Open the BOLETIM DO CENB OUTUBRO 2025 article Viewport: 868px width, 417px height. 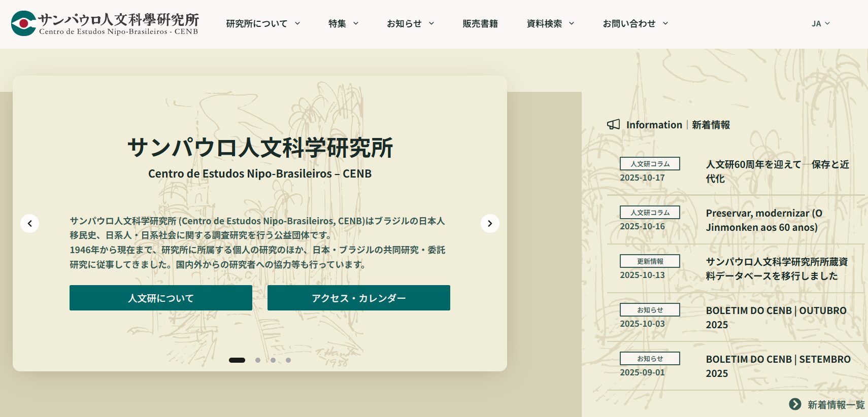click(776, 318)
